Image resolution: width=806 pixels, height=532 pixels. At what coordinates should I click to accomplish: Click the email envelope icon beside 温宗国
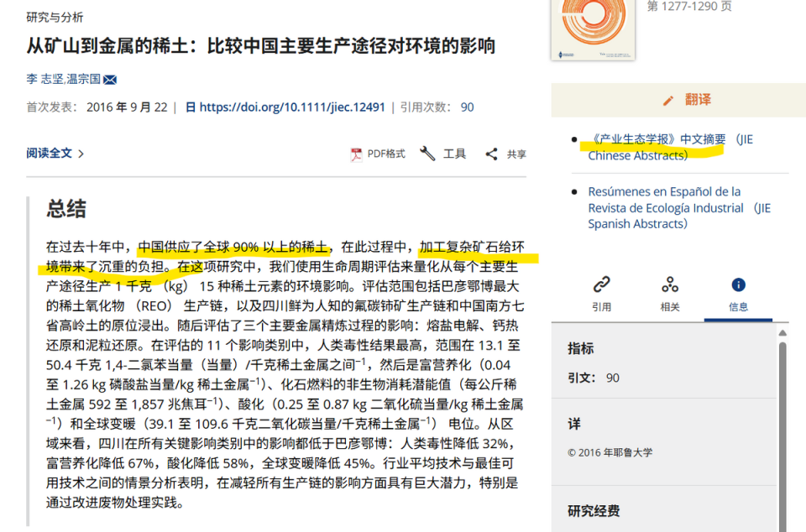110,80
